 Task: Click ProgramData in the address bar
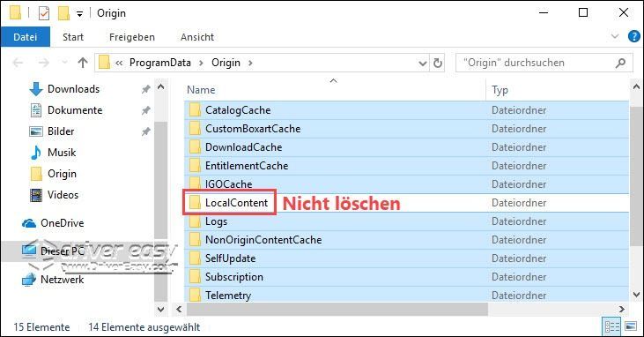point(160,63)
